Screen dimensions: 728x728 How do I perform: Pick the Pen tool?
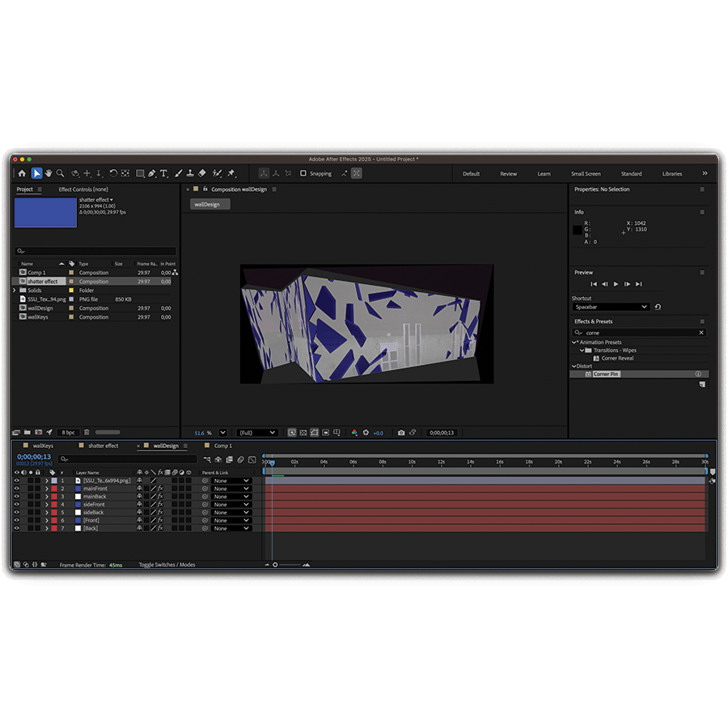151,173
